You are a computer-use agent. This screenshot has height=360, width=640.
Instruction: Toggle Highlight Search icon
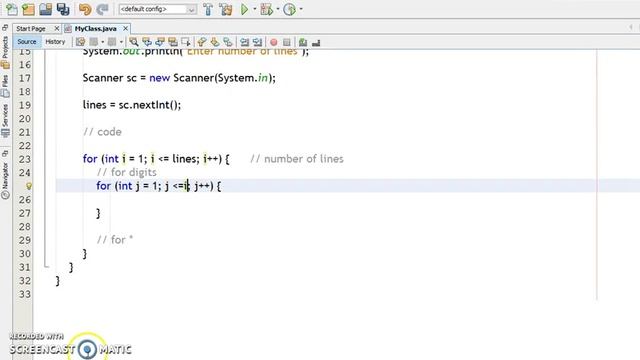pyautogui.click(x=173, y=42)
